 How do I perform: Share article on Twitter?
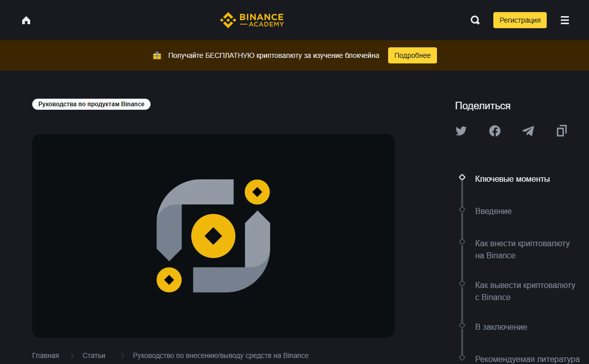click(x=461, y=131)
